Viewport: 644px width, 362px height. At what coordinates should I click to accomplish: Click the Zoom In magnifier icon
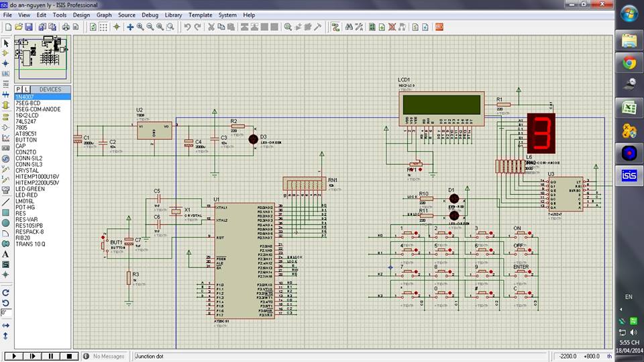140,27
